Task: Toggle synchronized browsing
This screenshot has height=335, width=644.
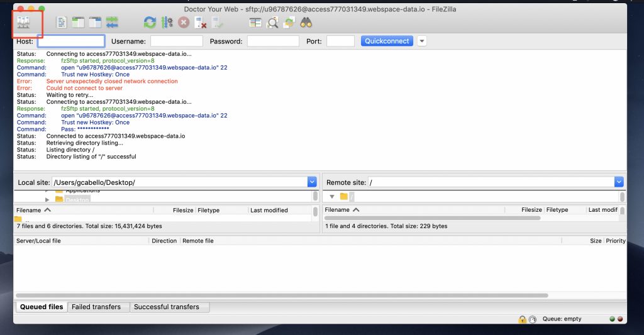Action: click(289, 23)
